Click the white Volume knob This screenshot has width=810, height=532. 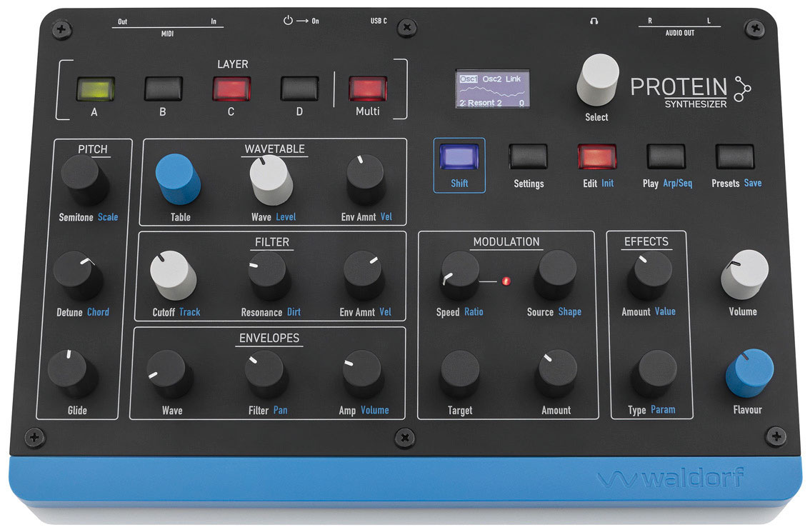744,274
